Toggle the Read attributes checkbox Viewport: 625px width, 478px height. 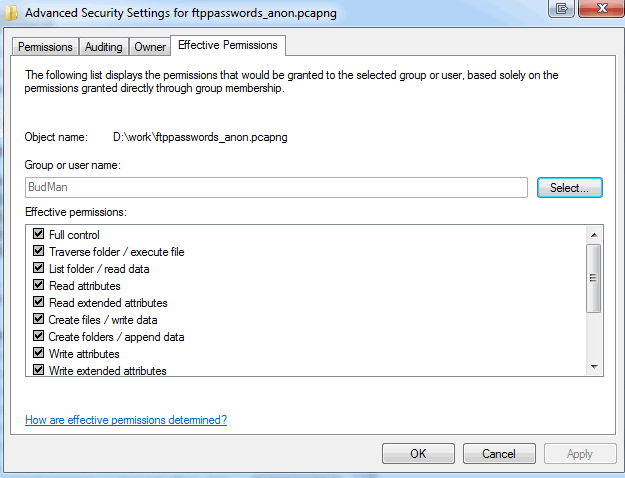click(39, 286)
